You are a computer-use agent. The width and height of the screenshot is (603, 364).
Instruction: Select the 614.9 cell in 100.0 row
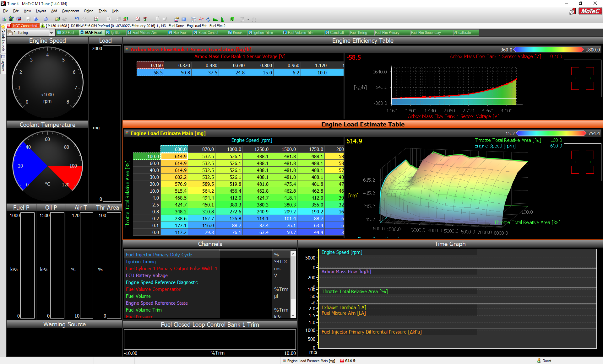(x=174, y=156)
